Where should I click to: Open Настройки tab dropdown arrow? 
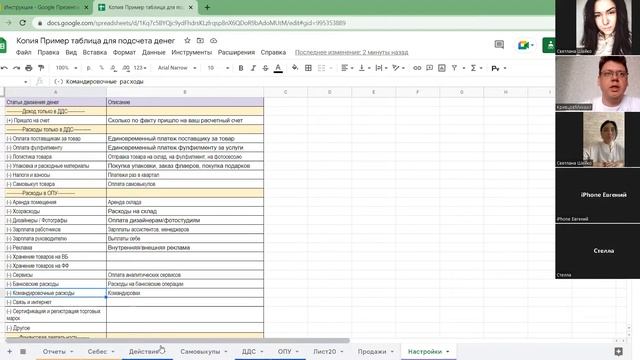pyautogui.click(x=448, y=351)
